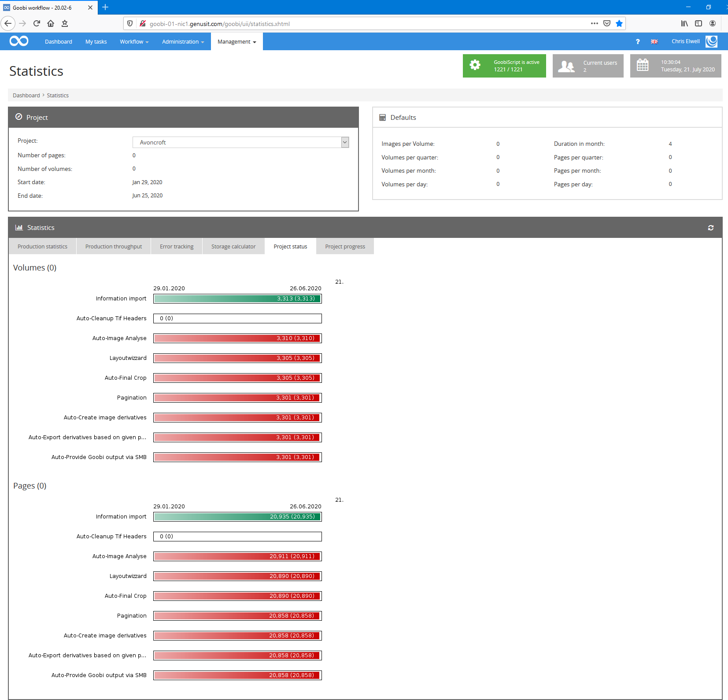Switch to Project progress tab
Viewport: 728px width, 700px height.
click(x=345, y=246)
